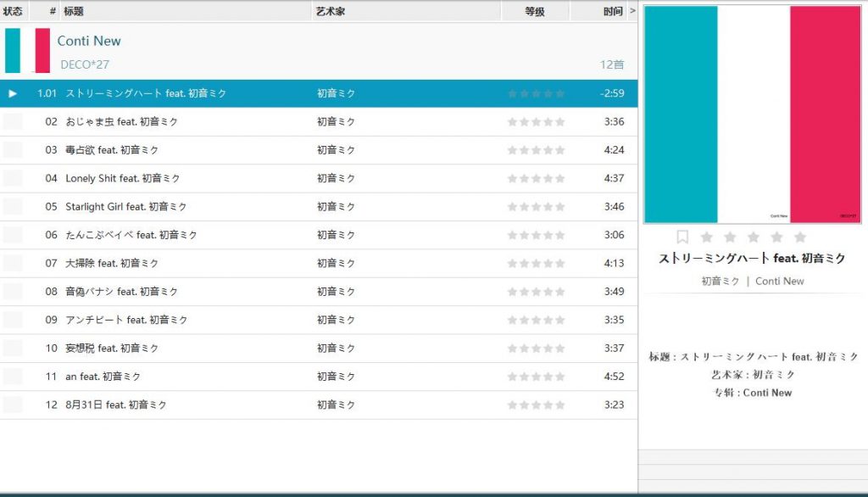Screen dimensions: 868x497
Task: Click the 专辑 : Conti New info line
Action: 753,393
